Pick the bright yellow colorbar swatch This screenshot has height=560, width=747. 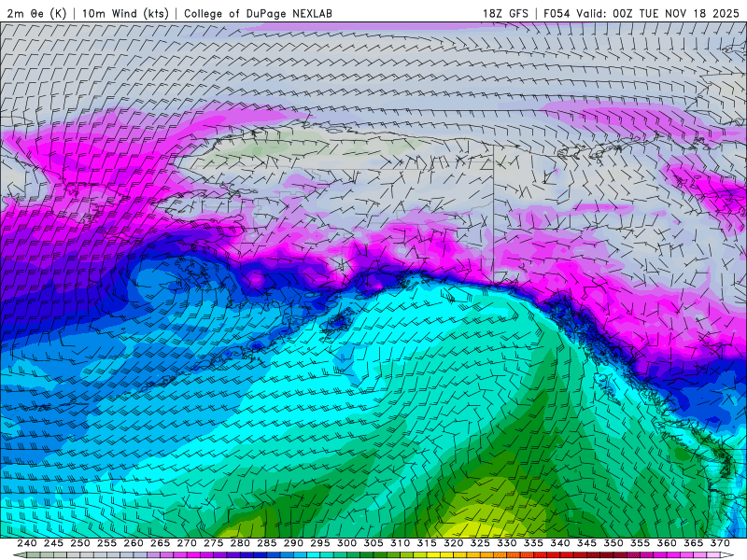click(x=433, y=554)
